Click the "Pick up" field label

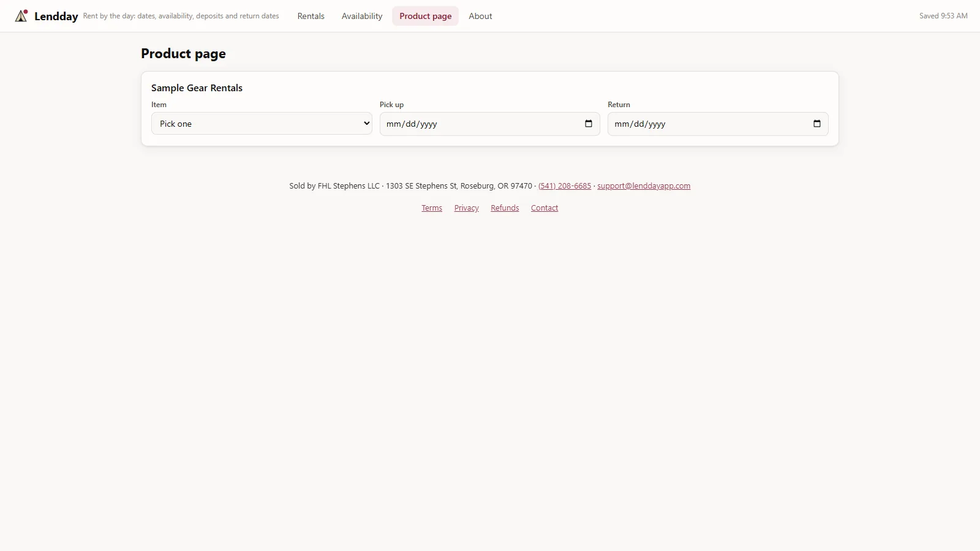391,105
